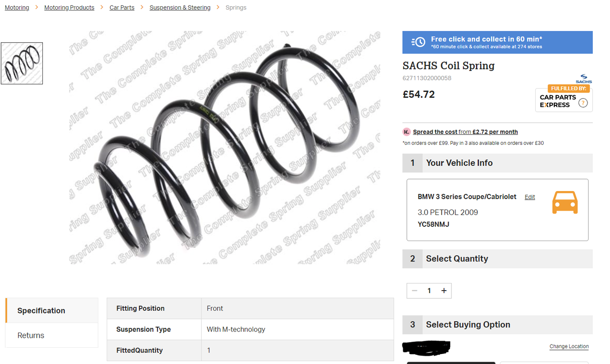Click the FittedQuantity row label
Image resolution: width=610 pixels, height=364 pixels.
click(140, 350)
